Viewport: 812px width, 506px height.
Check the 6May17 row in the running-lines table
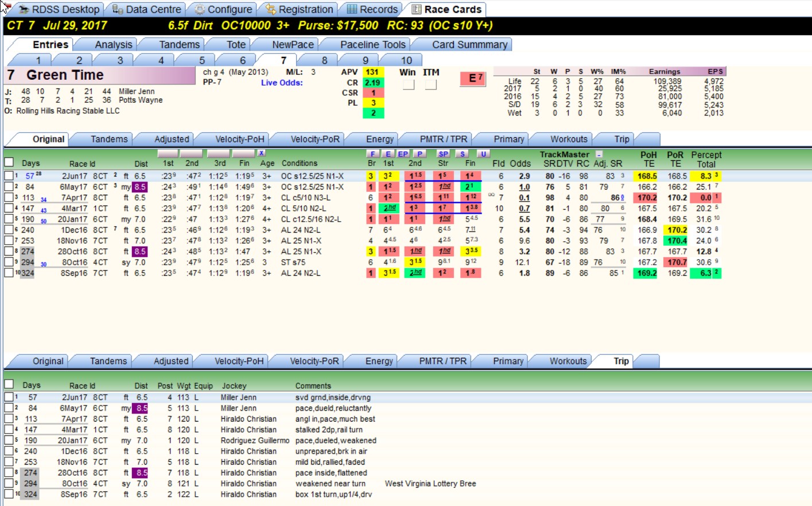pyautogui.click(x=9, y=187)
